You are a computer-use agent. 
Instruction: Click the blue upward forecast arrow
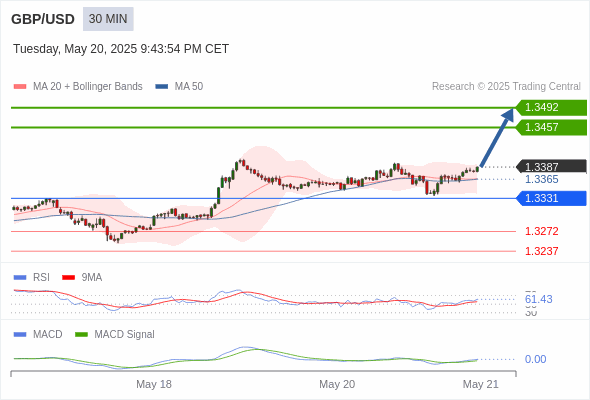(497, 138)
